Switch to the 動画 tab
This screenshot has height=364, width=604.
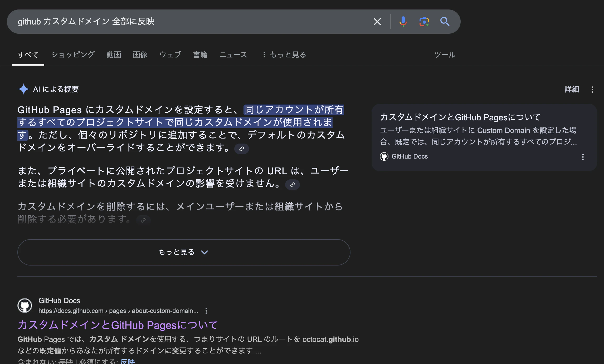click(x=114, y=55)
